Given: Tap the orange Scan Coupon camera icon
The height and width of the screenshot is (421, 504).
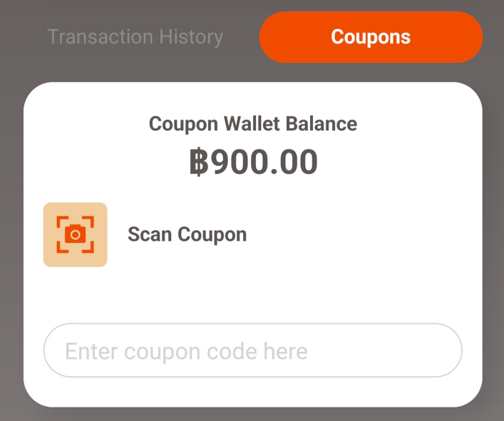Looking at the screenshot, I should point(76,234).
